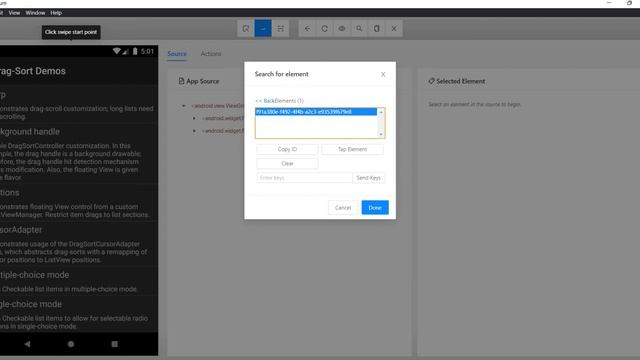Click the 'rag-Sort Demos' app title
This screenshot has width=640, height=360.
[33, 71]
